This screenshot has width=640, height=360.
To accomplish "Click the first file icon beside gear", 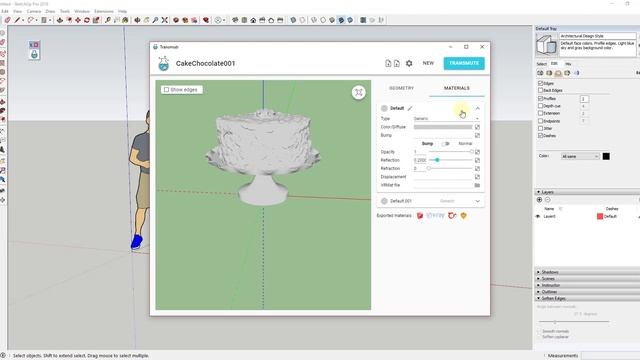I will [388, 63].
